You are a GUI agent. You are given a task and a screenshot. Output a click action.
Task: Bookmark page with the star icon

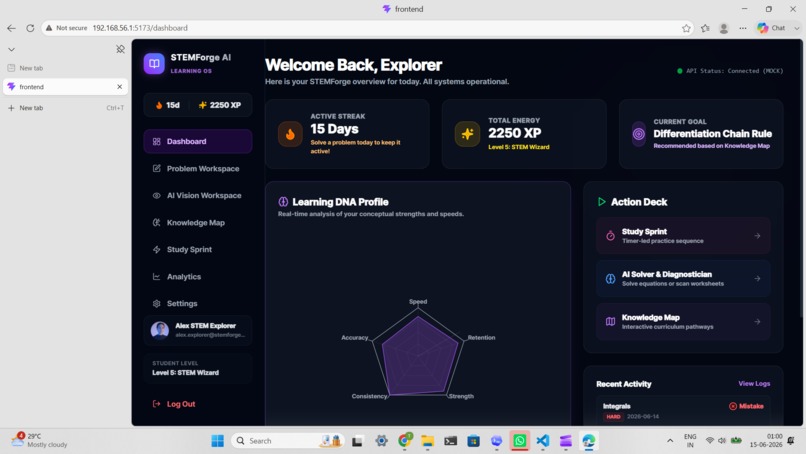686,28
